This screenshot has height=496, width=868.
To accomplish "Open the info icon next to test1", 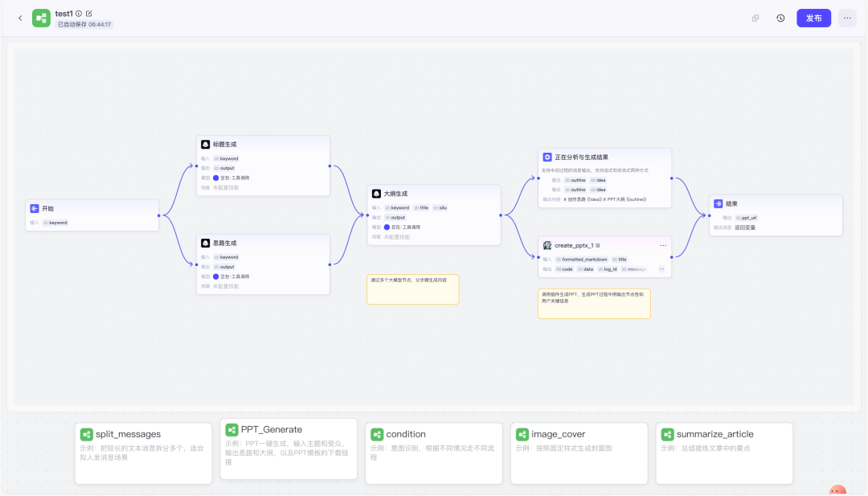I will (x=79, y=14).
